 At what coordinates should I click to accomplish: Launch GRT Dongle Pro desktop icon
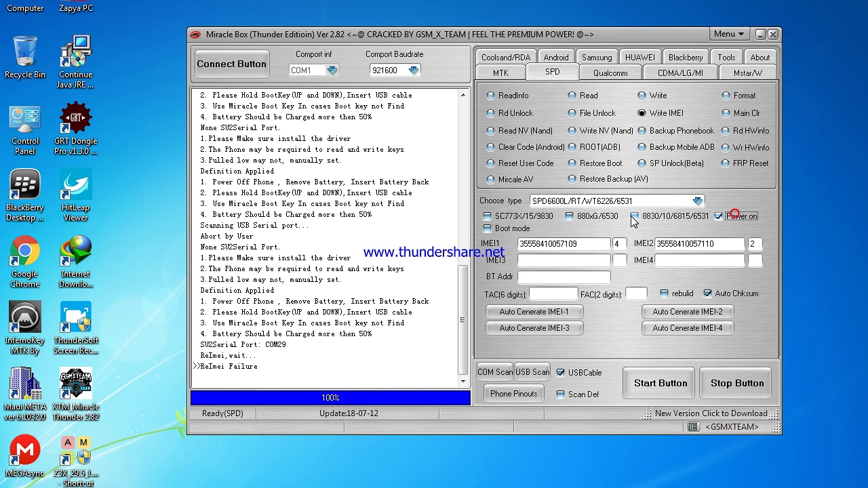[75, 129]
